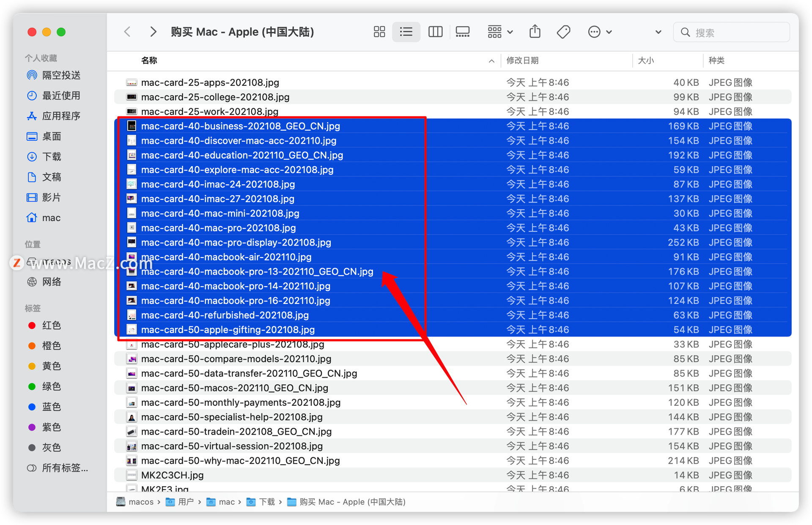Switch to column view
Image resolution: width=812 pixels, height=525 pixels.
(x=435, y=32)
